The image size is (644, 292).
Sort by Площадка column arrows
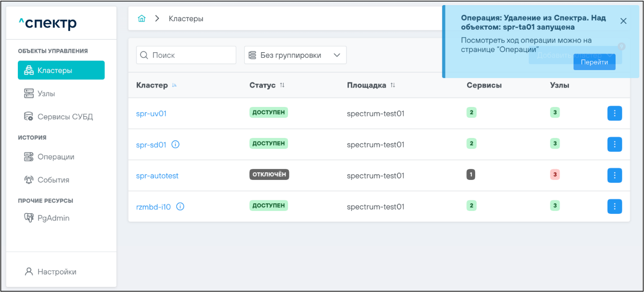tap(393, 85)
